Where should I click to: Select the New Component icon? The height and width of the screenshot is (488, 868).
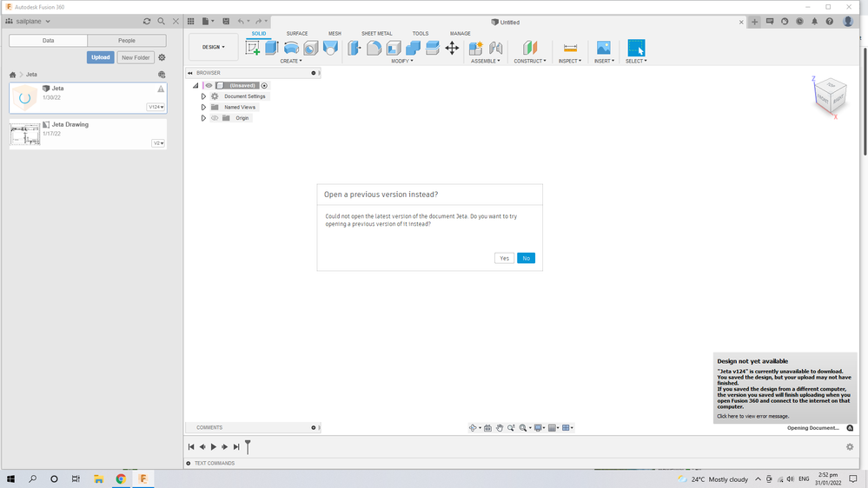475,48
